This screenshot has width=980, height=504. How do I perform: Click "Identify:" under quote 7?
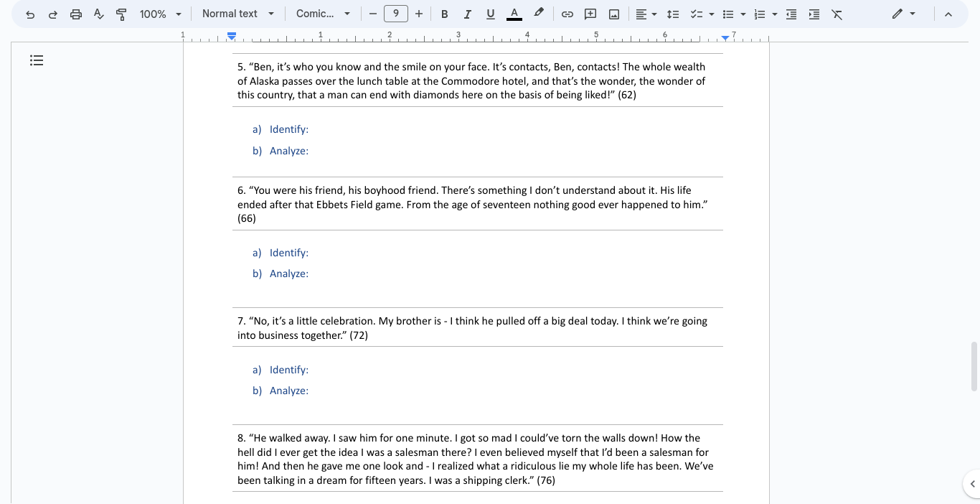(289, 370)
